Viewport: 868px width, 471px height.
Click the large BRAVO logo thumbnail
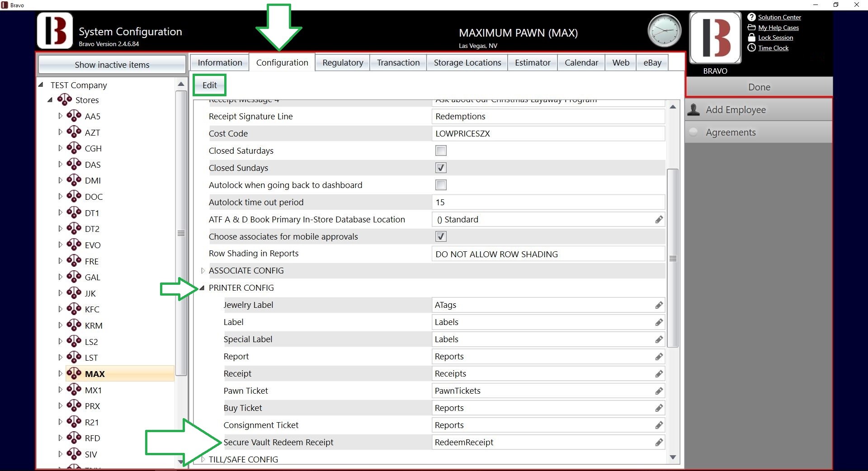click(x=715, y=38)
